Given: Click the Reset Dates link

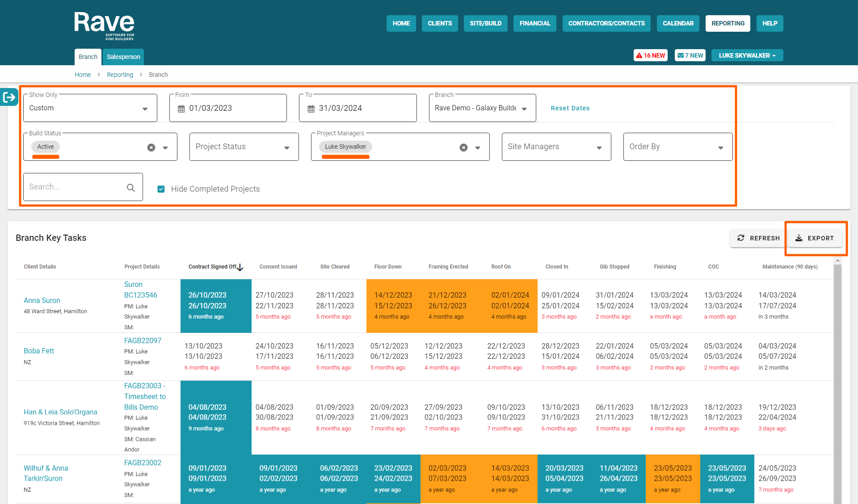Looking at the screenshot, I should [570, 108].
